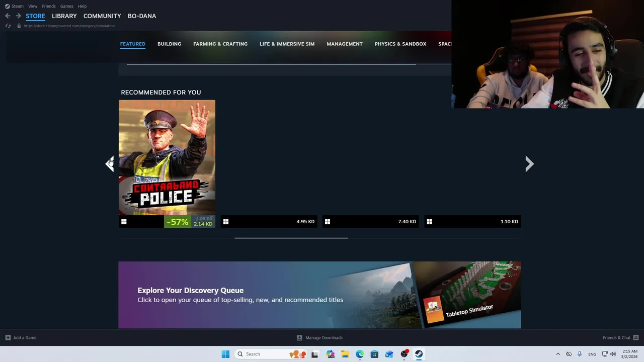Click the -57% discount price on Contraband Police
Viewport: 644px width, 362px height.
pos(190,222)
